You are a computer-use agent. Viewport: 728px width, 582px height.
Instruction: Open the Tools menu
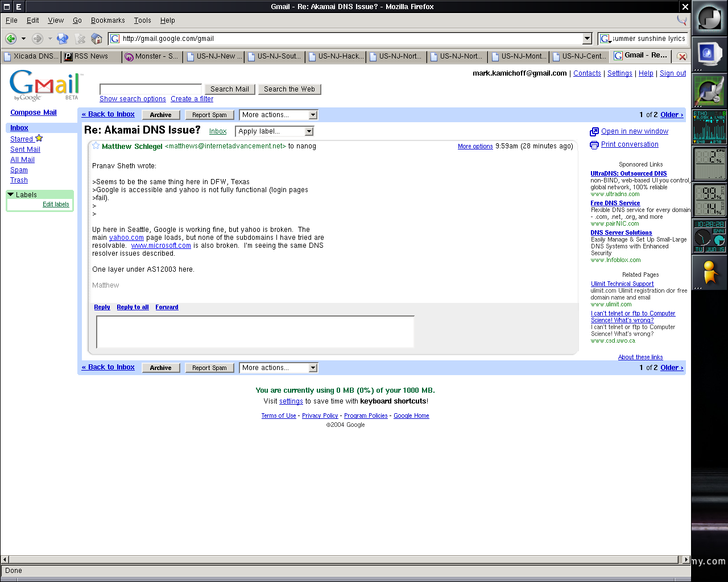pos(143,20)
